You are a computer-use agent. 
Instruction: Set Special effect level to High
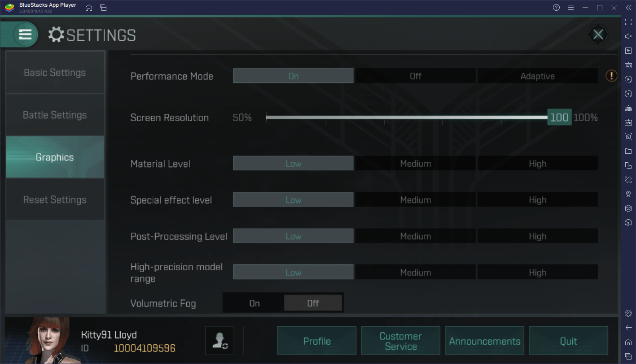tap(537, 200)
